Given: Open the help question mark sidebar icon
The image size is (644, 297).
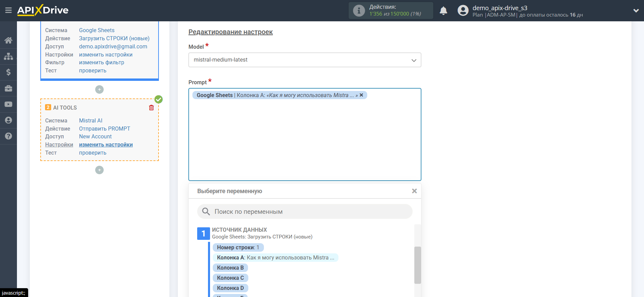Looking at the screenshot, I should (x=8, y=136).
